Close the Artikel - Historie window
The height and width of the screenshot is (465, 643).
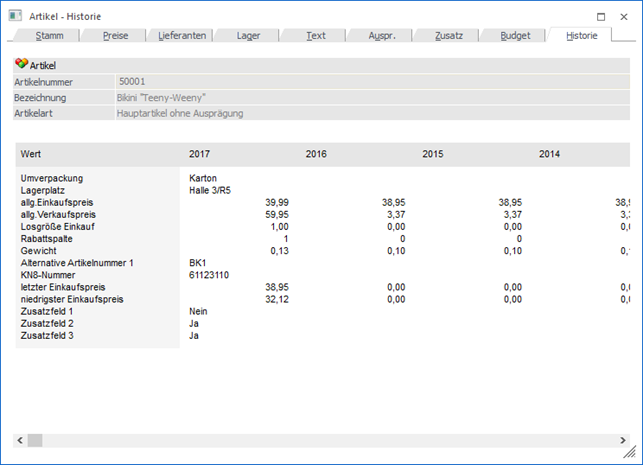[625, 16]
